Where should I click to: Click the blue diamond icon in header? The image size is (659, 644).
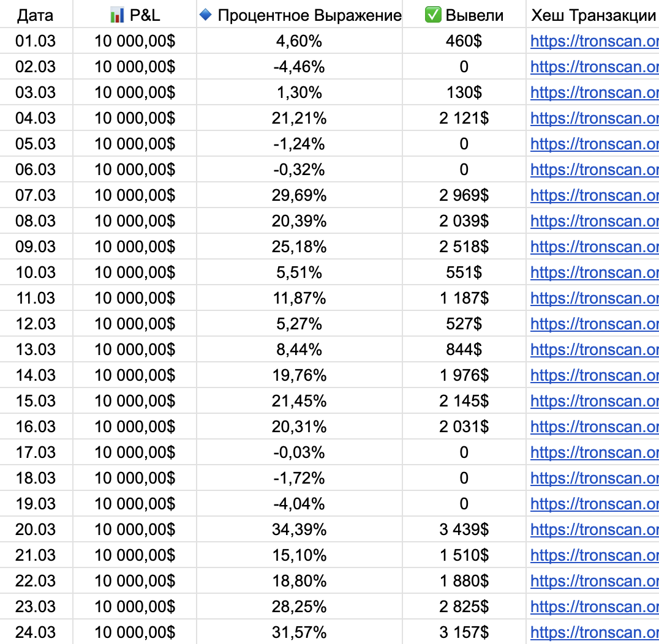206,15
